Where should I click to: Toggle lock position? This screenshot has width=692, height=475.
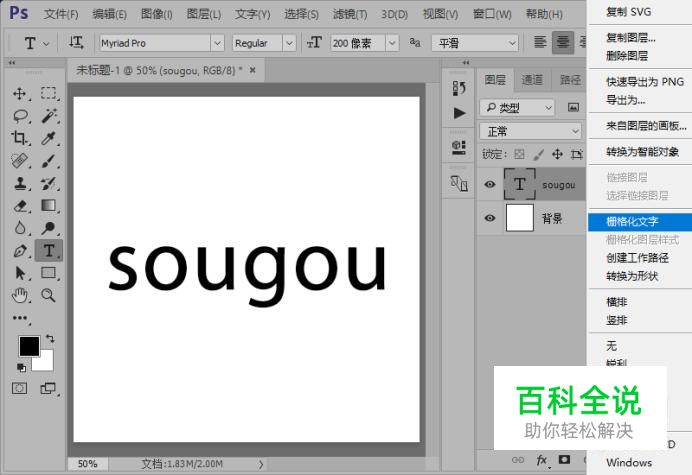(x=557, y=154)
